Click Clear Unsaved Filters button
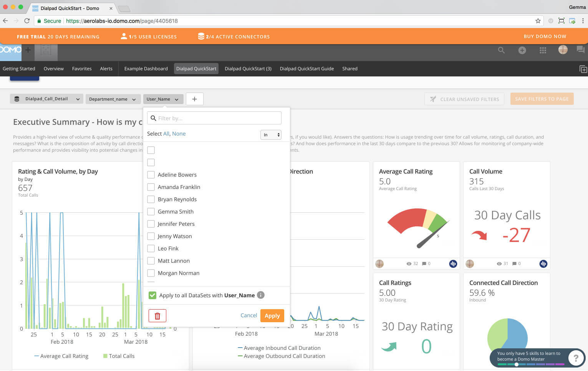This screenshot has width=588, height=371. [464, 99]
